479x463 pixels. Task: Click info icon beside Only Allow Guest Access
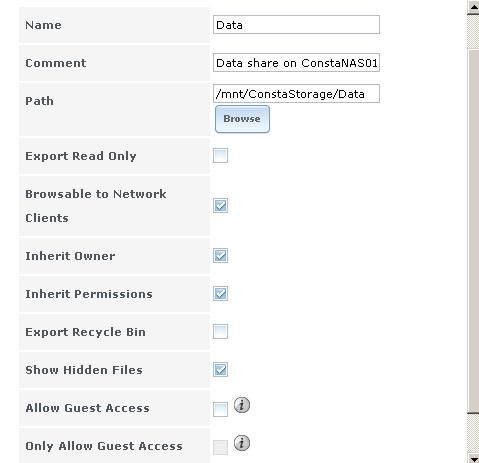click(242, 443)
